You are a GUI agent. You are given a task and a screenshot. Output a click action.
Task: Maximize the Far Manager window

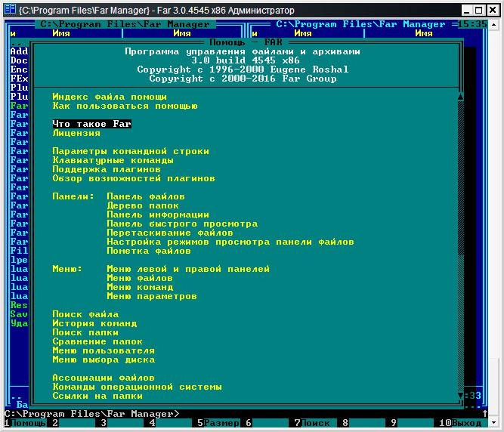pyautogui.click(x=479, y=11)
